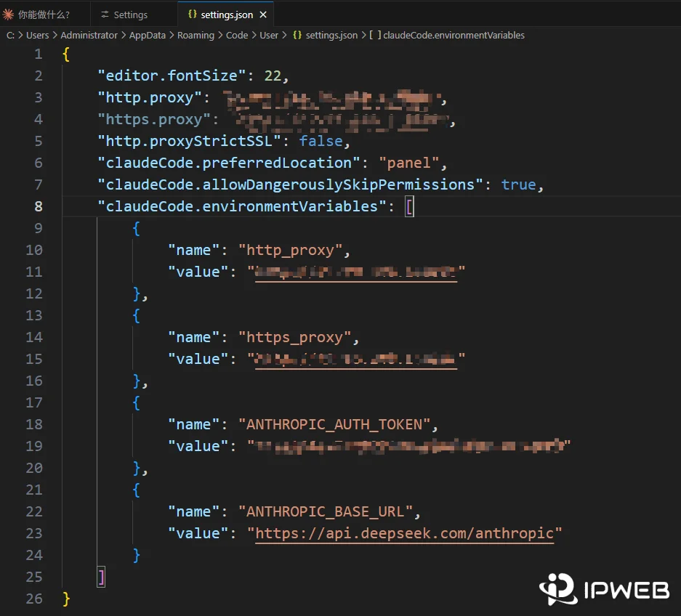Click the "ANTHROPIC_AUTH_TOKEN" string
681x616 pixels.
coord(334,424)
